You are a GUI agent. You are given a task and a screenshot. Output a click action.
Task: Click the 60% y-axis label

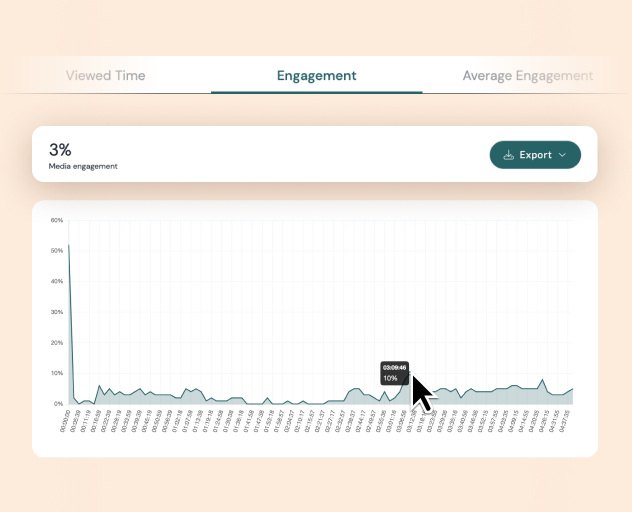(56, 220)
